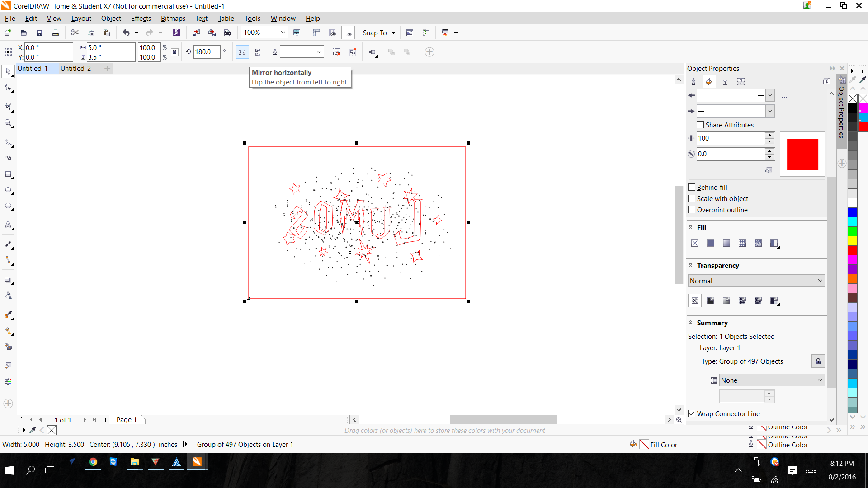
Task: Select the Rectangle tool
Action: point(8,174)
